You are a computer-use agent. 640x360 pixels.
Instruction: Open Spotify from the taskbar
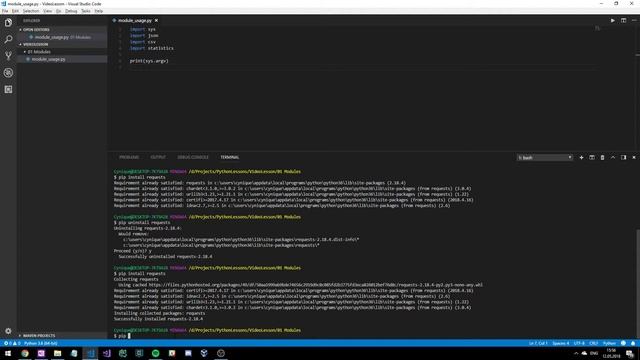tap(156, 353)
